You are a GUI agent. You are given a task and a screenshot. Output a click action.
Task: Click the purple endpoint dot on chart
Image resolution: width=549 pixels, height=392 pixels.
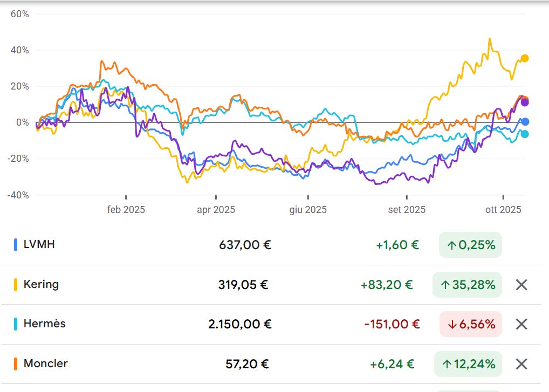[525, 102]
